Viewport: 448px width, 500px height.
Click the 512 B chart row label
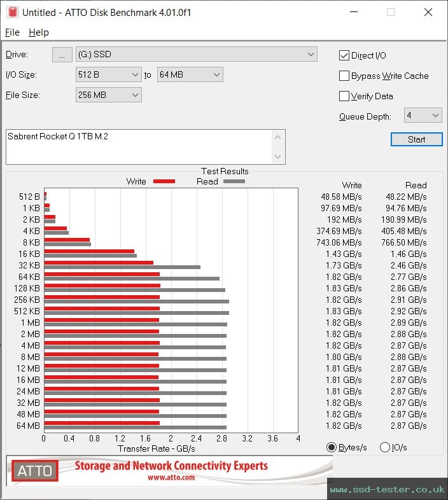29,197
